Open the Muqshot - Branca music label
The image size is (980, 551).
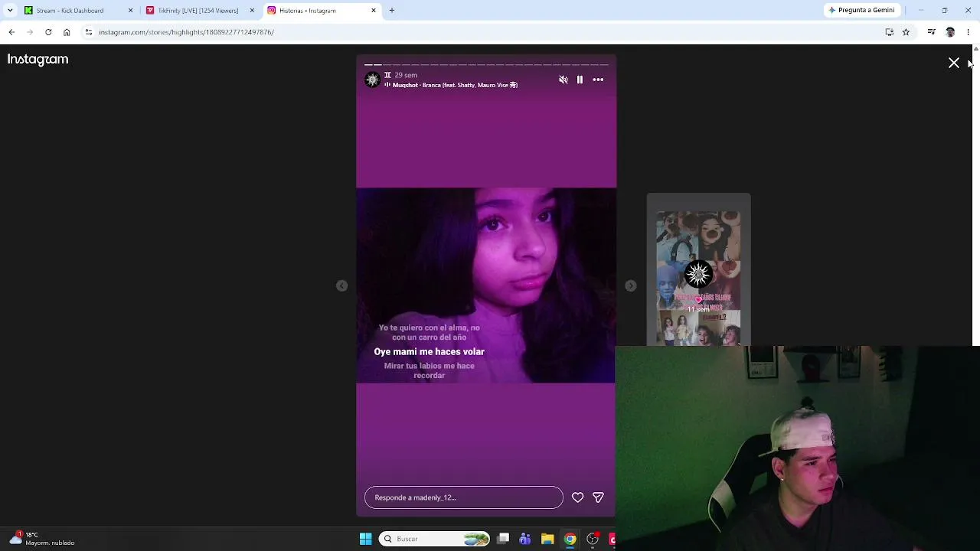click(451, 85)
